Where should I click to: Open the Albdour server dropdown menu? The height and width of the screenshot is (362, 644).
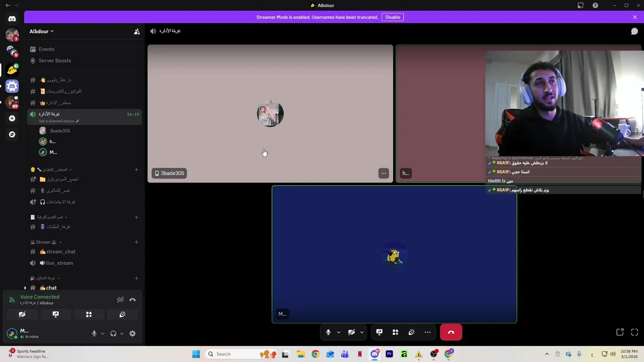41,31
